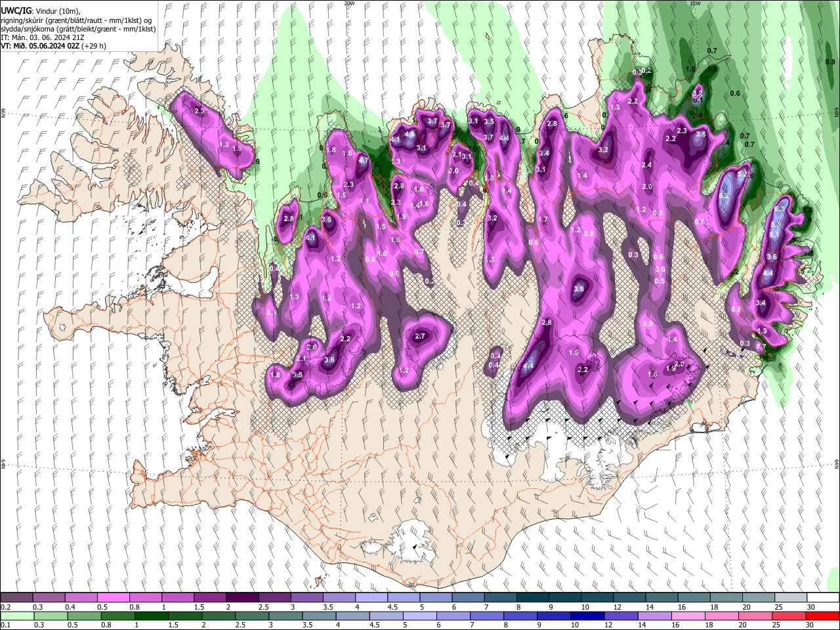Screen dimensions: 840x630
Task: Click the bright pink snow swatch between 0.5 and 0.8
Action: tap(113, 598)
